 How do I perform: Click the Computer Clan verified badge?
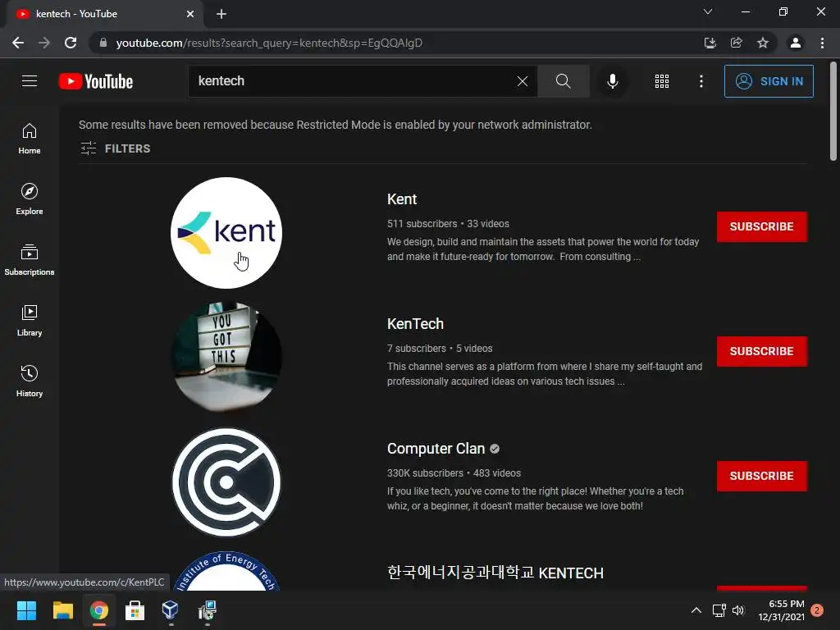click(x=495, y=449)
